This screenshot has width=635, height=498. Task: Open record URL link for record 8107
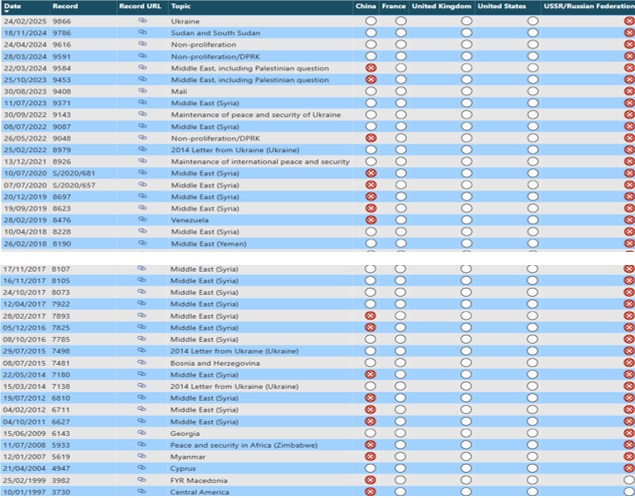pyautogui.click(x=141, y=268)
